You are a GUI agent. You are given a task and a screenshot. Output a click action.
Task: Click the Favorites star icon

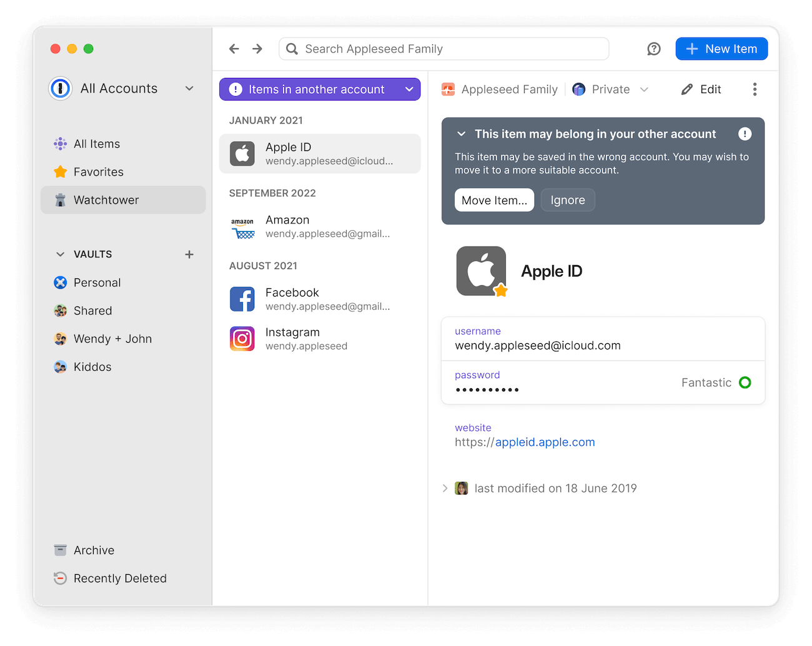(x=60, y=172)
